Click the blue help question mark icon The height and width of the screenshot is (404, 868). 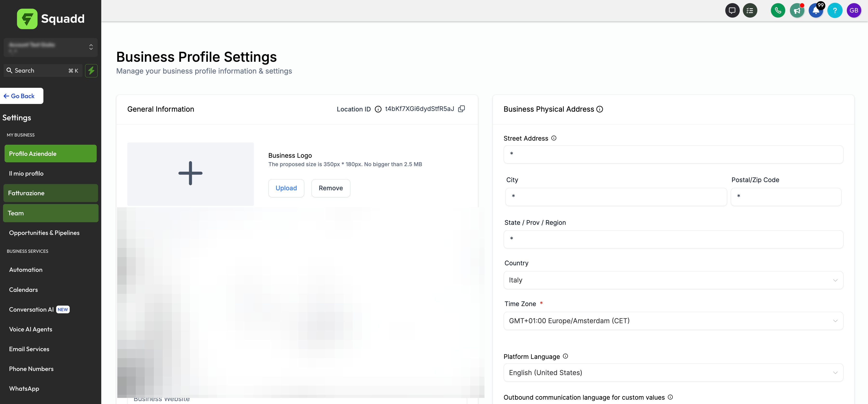pyautogui.click(x=835, y=10)
